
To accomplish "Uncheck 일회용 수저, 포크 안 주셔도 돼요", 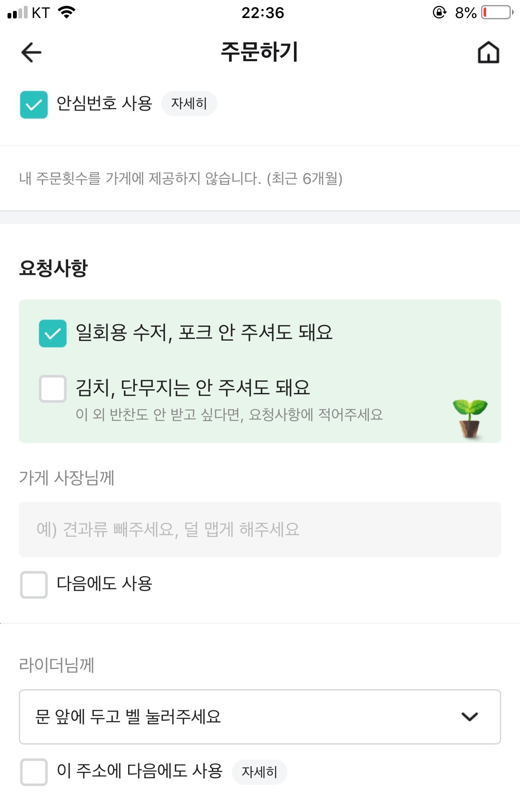I will pos(53,334).
